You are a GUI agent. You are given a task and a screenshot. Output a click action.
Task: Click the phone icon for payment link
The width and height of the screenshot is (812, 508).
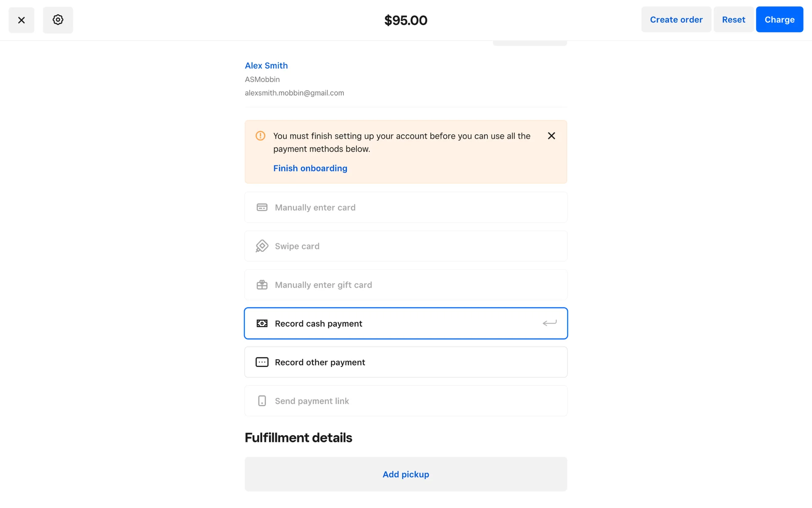(262, 401)
